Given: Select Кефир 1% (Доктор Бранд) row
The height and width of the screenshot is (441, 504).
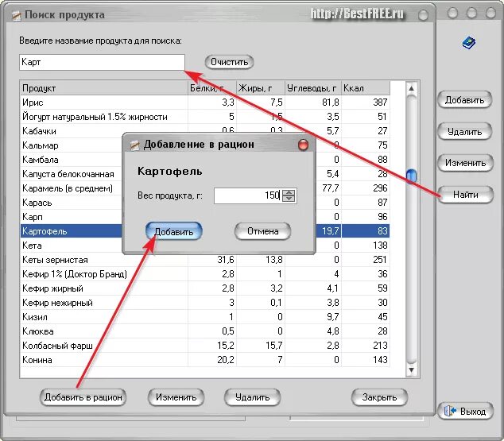Looking at the screenshot, I should click(x=205, y=274).
